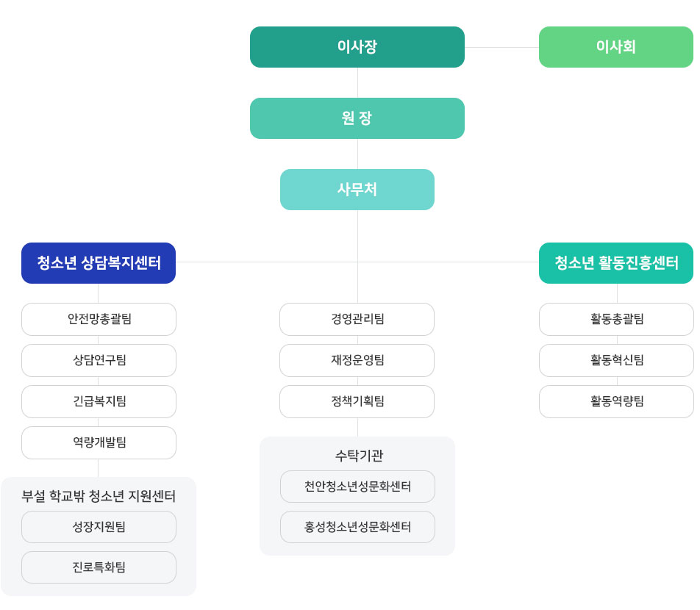
Task: Click the 안전망총괄팀 team box
Action: 99,319
